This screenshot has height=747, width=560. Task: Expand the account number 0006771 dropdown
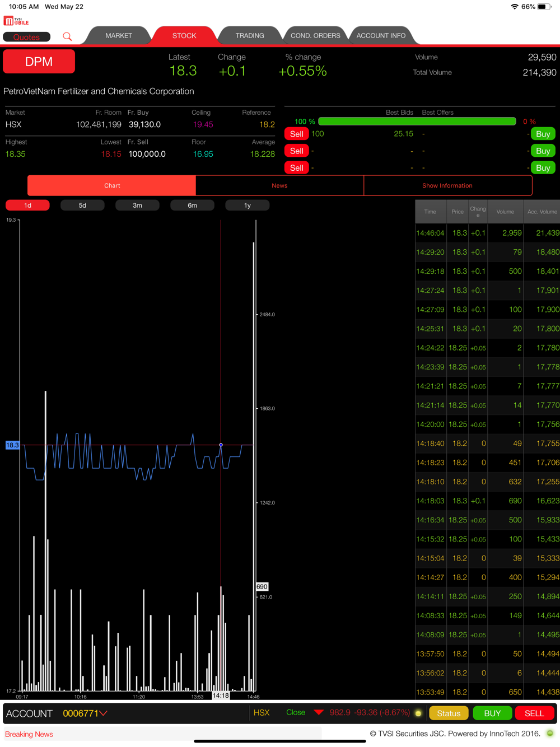[85, 713]
